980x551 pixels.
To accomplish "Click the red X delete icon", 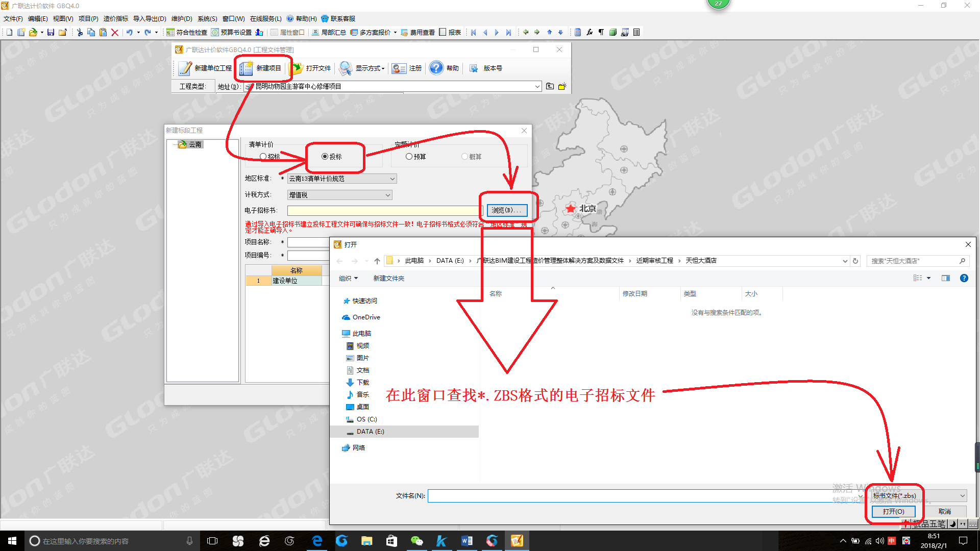I will 115,32.
